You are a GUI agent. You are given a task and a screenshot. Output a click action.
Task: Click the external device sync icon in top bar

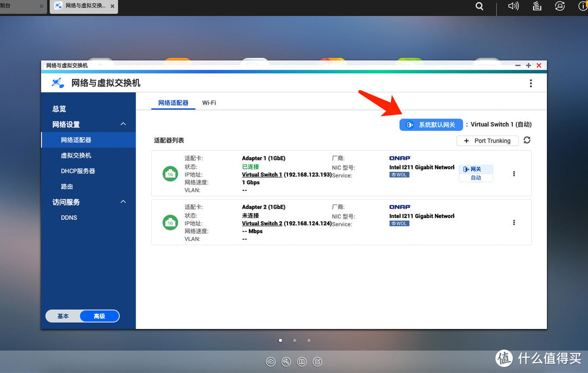click(x=560, y=6)
